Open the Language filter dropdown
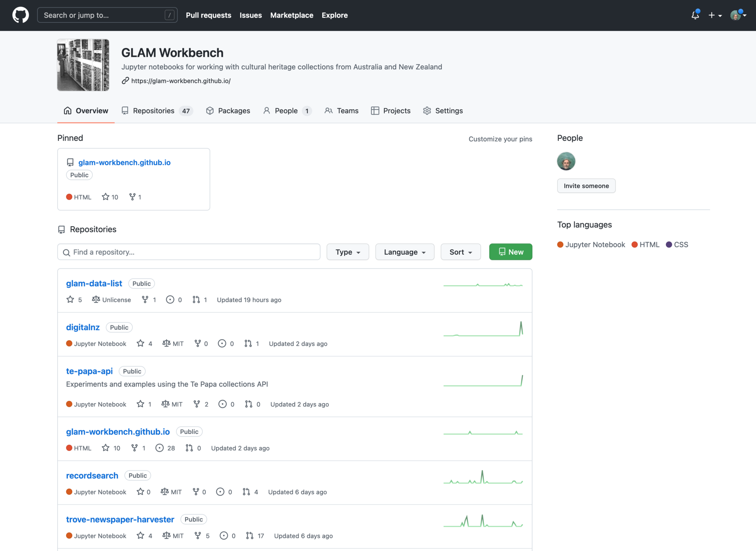The image size is (756, 551). (404, 252)
